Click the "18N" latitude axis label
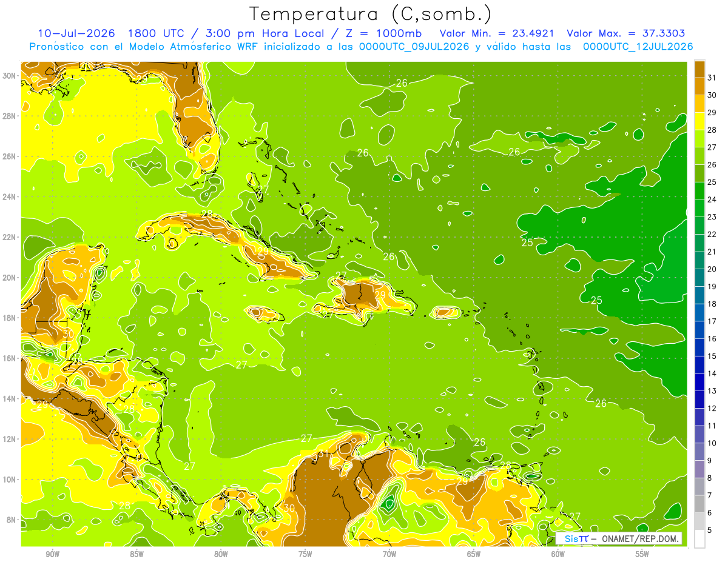This screenshot has width=728, height=562. 10,318
